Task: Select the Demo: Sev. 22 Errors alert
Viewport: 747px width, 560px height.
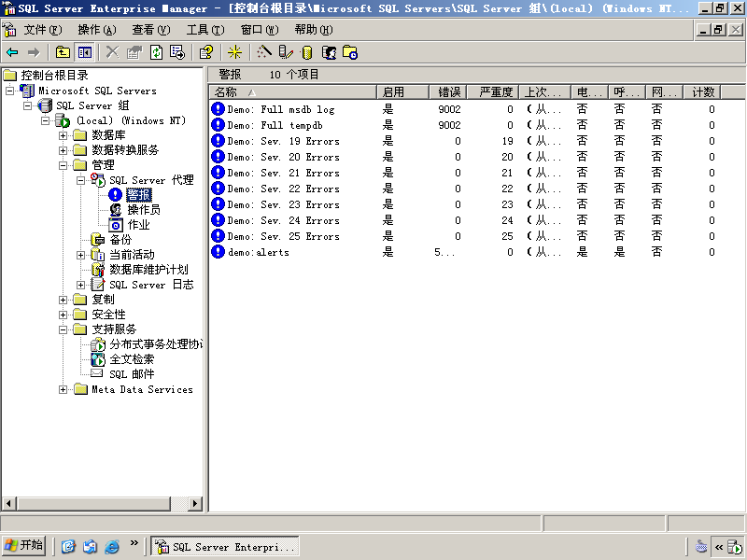Action: coord(284,189)
